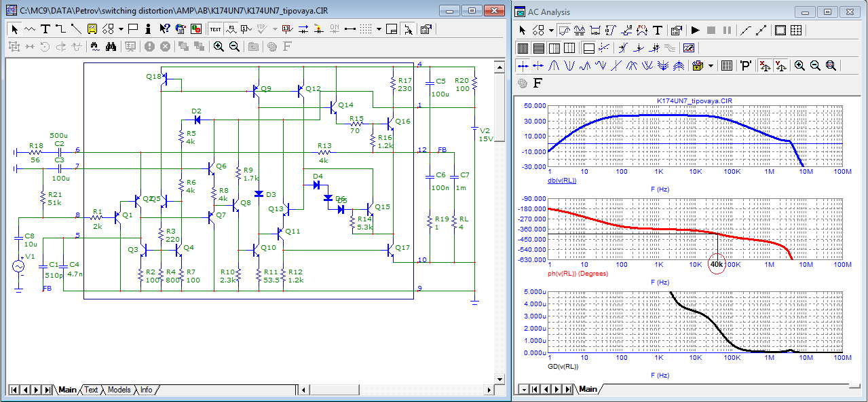Toggle grid text display (TEXT button)

[215, 29]
